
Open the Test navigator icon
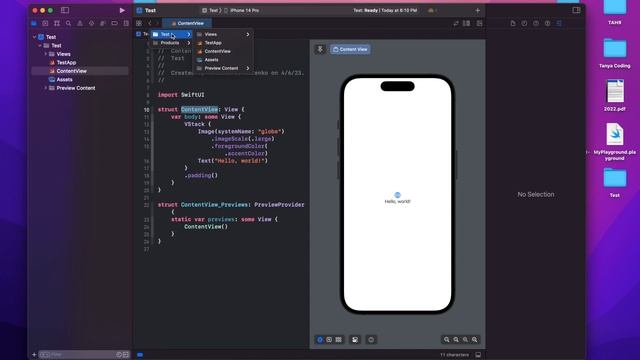pos(91,24)
